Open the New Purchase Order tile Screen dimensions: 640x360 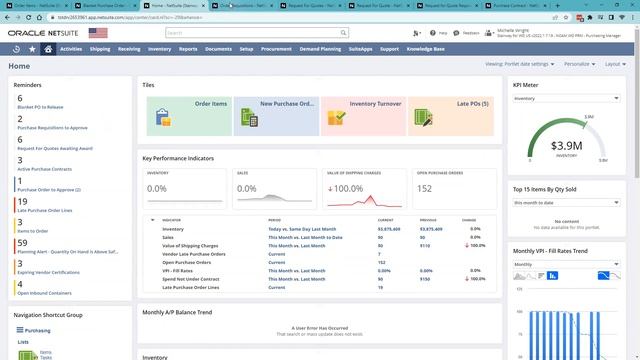(x=276, y=116)
